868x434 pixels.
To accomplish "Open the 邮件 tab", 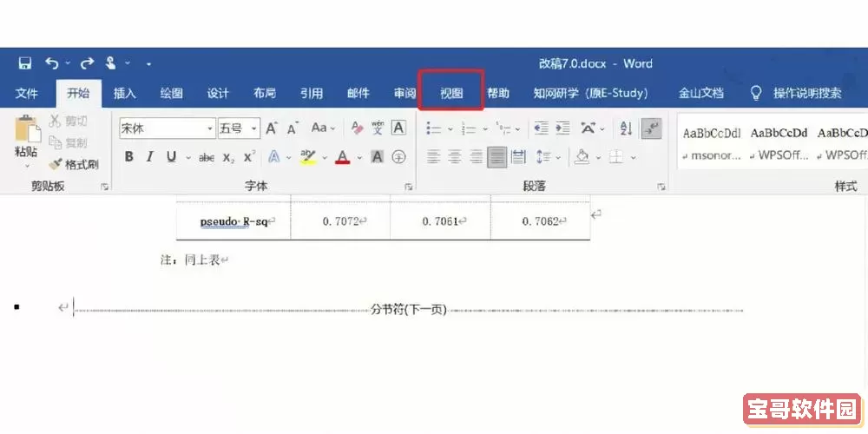I will pyautogui.click(x=358, y=93).
